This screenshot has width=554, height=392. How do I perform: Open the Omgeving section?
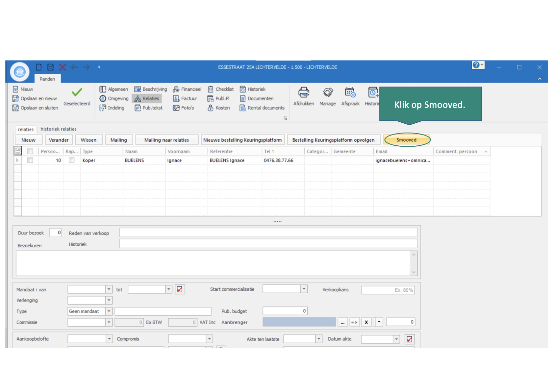[x=114, y=98]
